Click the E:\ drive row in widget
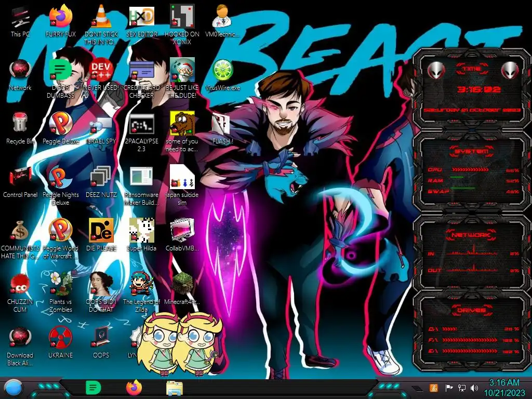532x399 pixels. coord(473,351)
